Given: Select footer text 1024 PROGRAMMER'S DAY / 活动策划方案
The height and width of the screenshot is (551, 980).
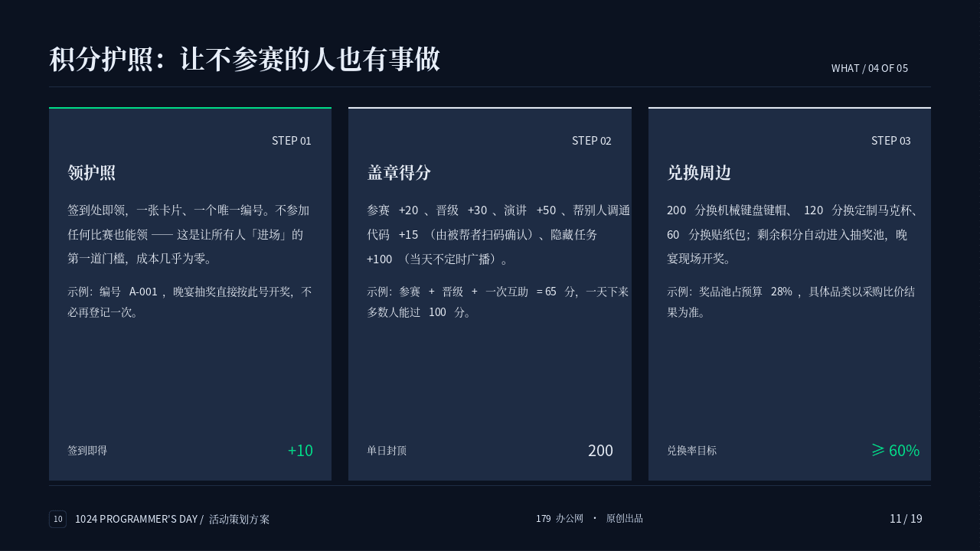Looking at the screenshot, I should click(172, 519).
